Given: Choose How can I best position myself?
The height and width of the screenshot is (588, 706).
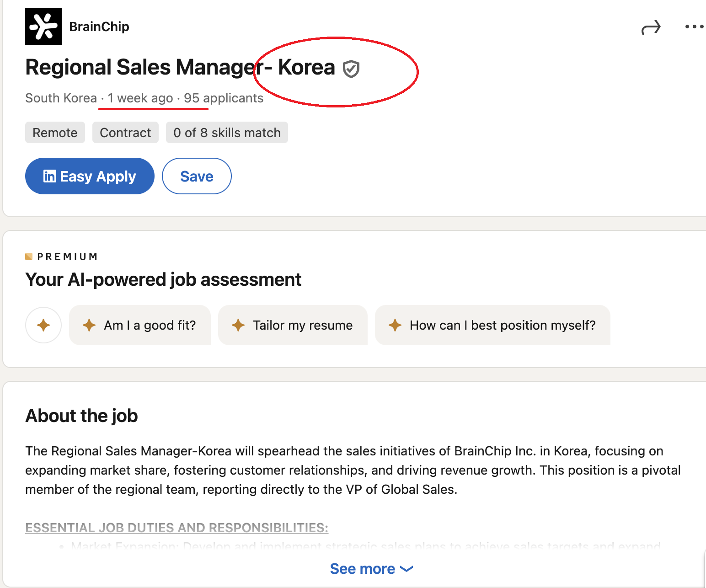Looking at the screenshot, I should (x=502, y=325).
